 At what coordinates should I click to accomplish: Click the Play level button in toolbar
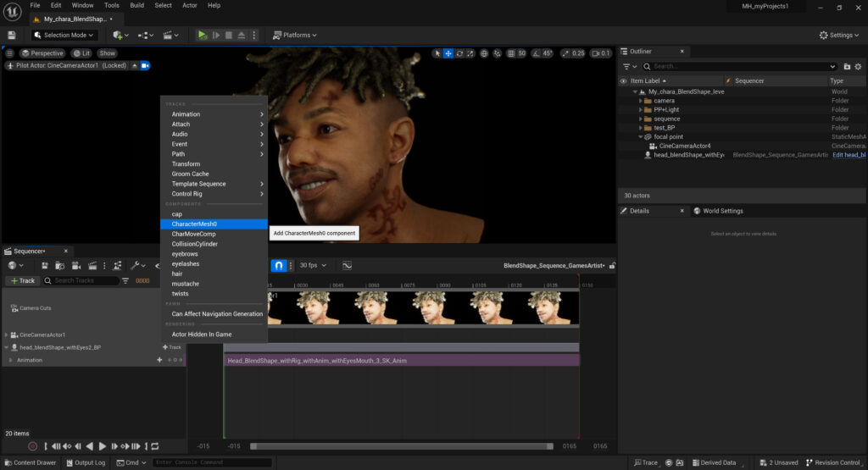(202, 35)
